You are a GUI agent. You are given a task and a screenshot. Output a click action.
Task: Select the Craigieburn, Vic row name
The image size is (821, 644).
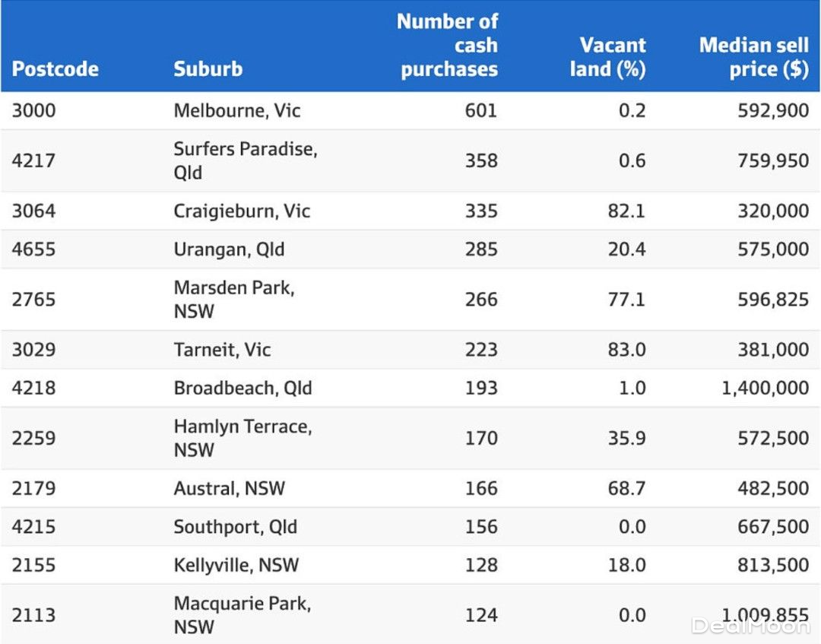click(242, 211)
